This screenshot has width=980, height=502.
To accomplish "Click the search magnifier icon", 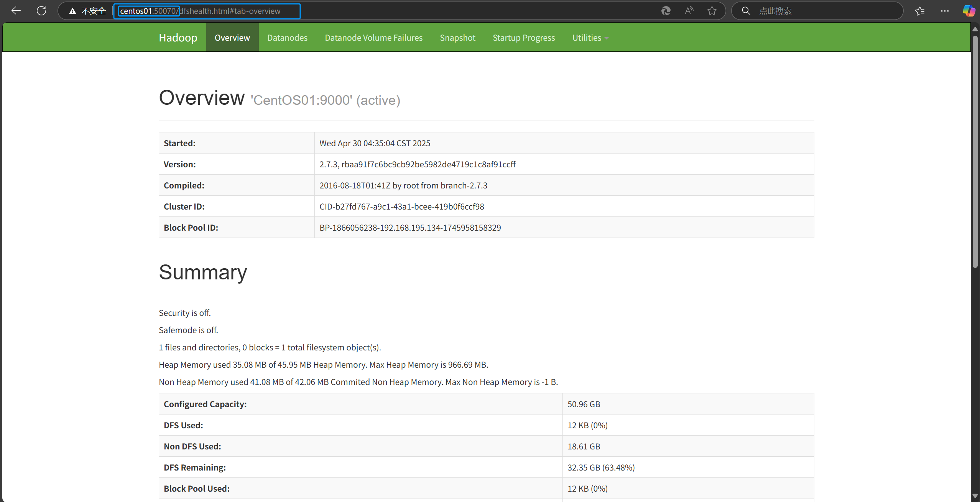I will (x=746, y=11).
